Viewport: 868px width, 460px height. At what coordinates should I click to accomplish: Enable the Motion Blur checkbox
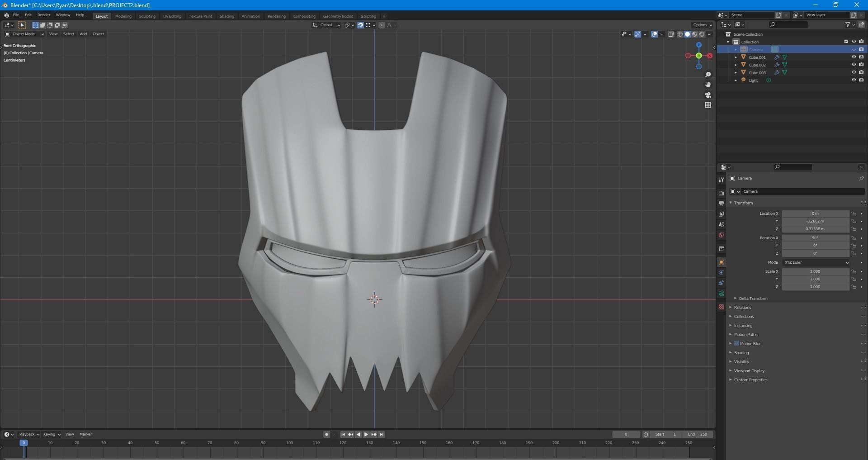(736, 343)
